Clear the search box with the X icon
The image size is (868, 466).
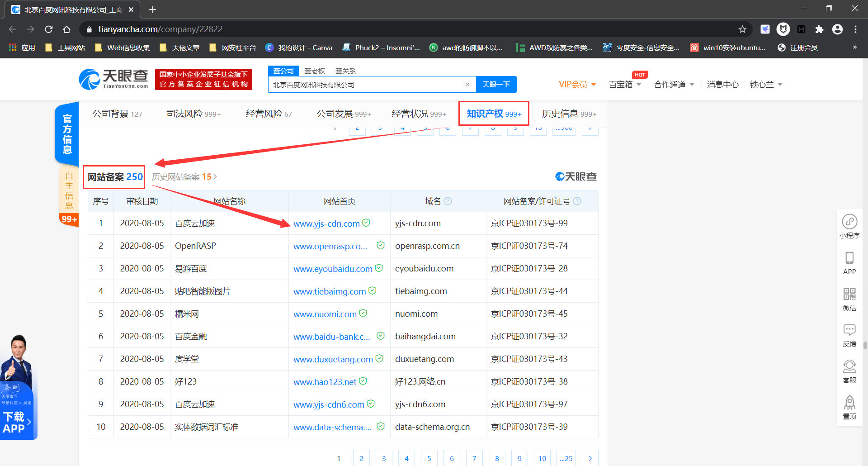467,84
